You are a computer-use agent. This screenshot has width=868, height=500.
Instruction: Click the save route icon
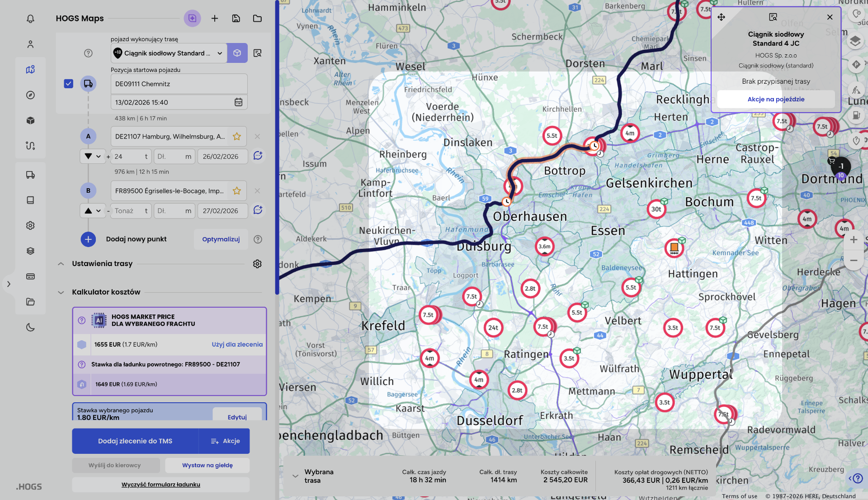236,19
